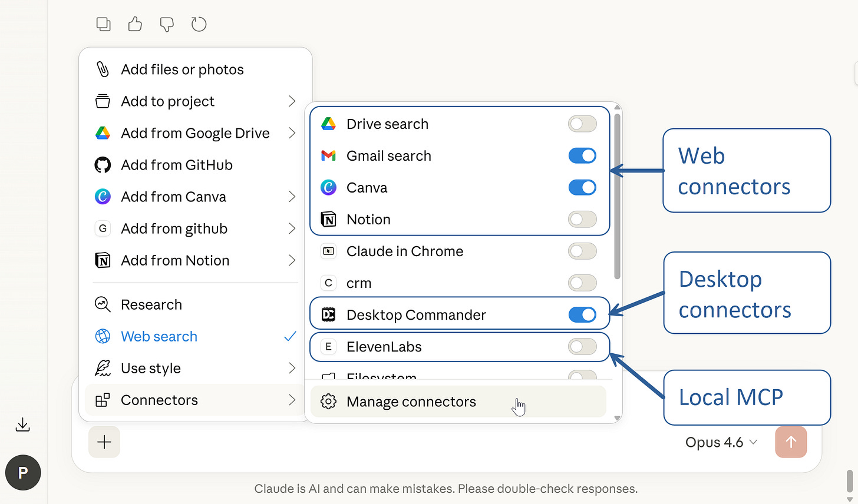Click the thumbs down feedback icon
This screenshot has height=504, width=858.
[x=167, y=24]
